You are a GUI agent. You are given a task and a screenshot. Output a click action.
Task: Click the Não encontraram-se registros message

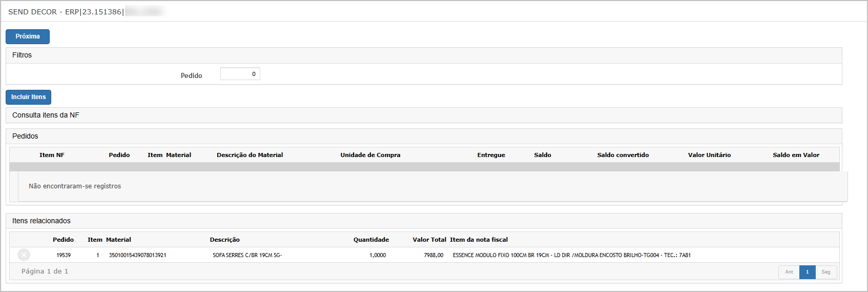tap(75, 186)
